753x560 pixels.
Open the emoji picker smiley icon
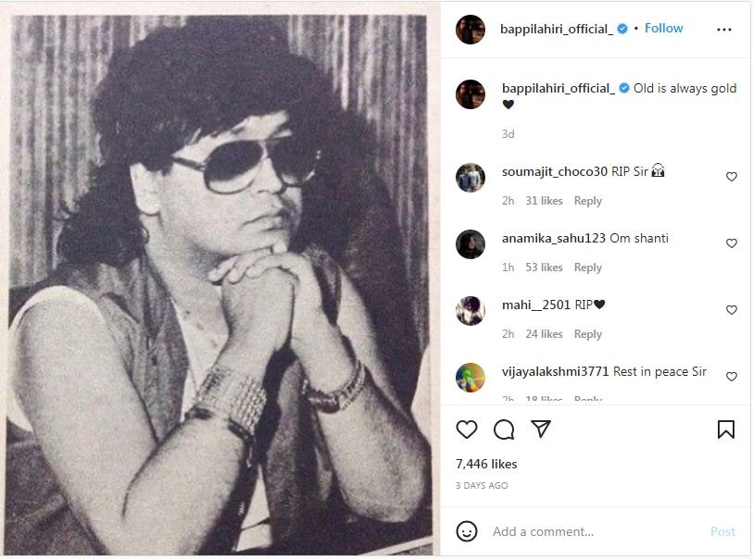point(466,531)
